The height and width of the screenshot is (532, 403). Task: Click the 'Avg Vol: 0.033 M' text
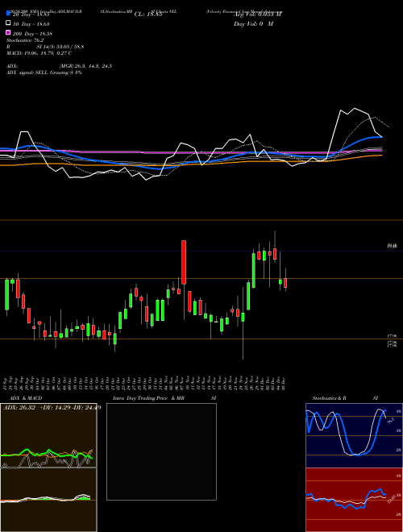point(257,14)
